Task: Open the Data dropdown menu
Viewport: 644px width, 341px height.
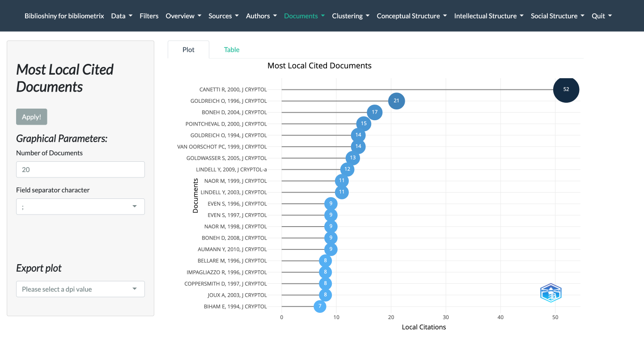Action: tap(122, 16)
